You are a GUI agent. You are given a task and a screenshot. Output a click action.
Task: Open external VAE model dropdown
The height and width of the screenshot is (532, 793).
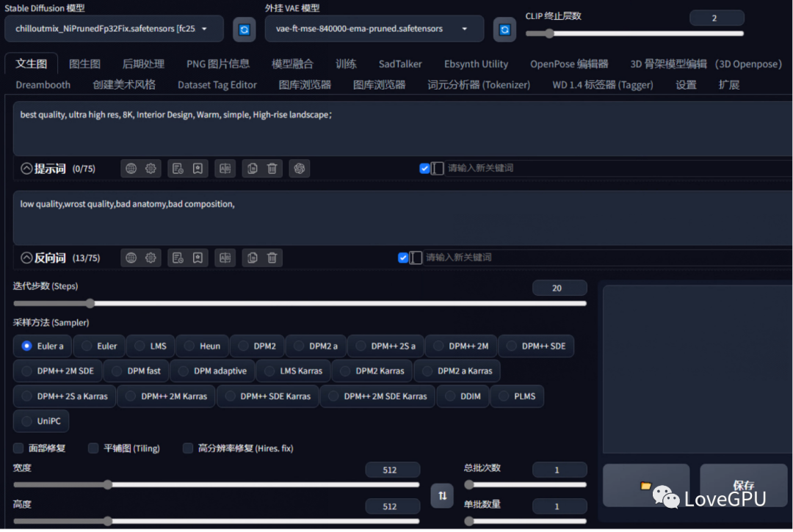[374, 29]
